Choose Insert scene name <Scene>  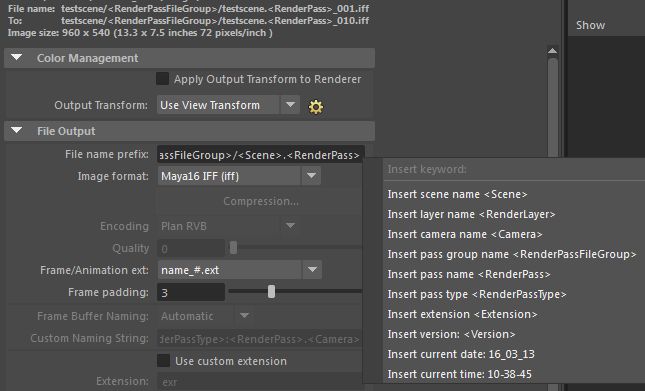pos(457,194)
